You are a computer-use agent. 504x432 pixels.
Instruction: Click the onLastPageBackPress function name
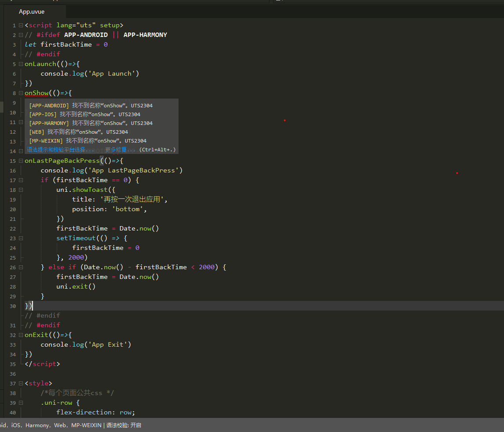[x=62, y=161]
